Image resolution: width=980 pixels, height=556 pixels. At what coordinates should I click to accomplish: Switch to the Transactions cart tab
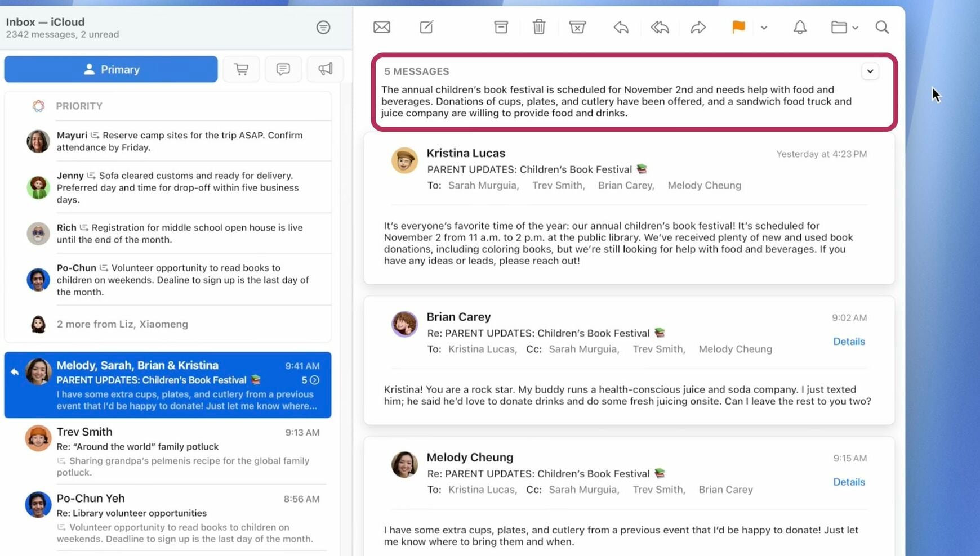241,69
